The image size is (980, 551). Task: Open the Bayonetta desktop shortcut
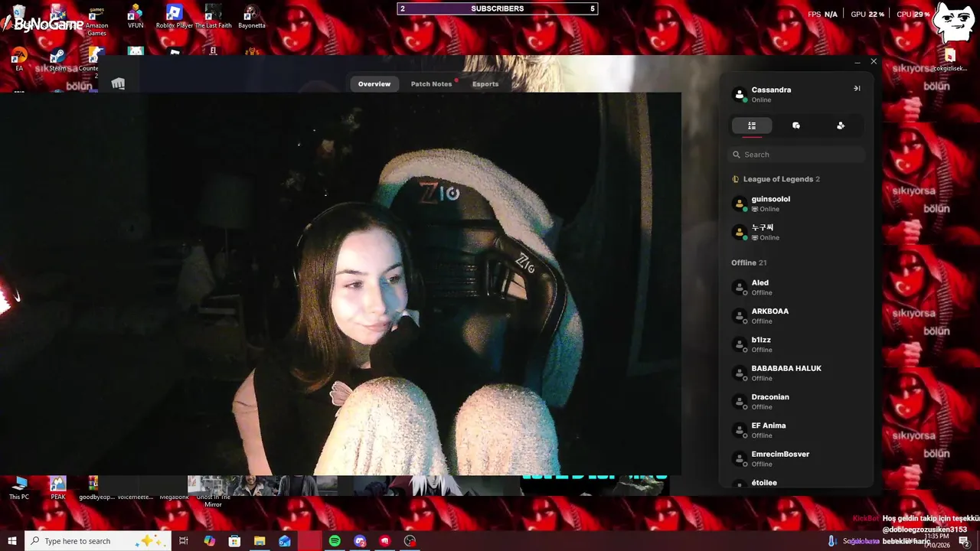coord(251,17)
